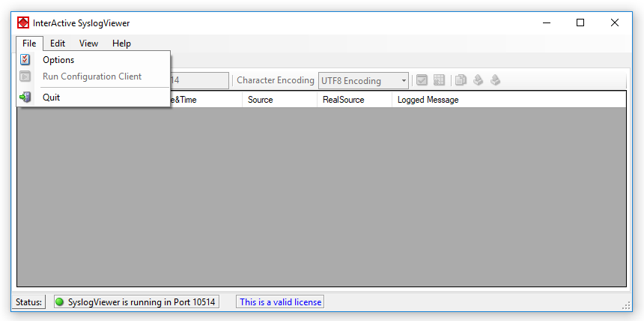The width and height of the screenshot is (644, 321).
Task: Click the RealSource column header
Action: 342,100
